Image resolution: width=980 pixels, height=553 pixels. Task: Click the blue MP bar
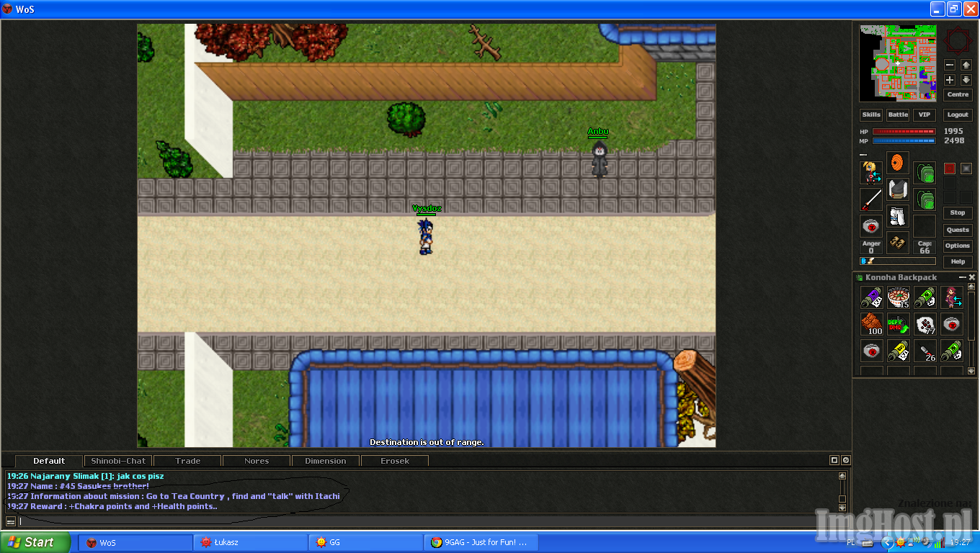(904, 141)
